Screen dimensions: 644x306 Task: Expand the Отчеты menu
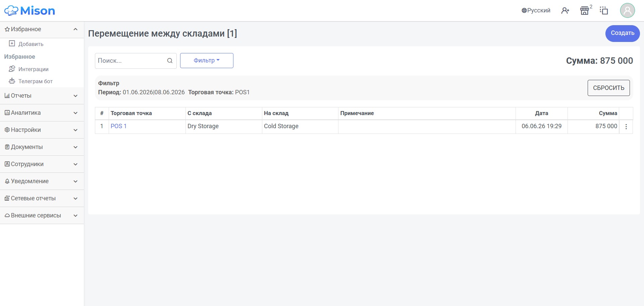tap(42, 96)
